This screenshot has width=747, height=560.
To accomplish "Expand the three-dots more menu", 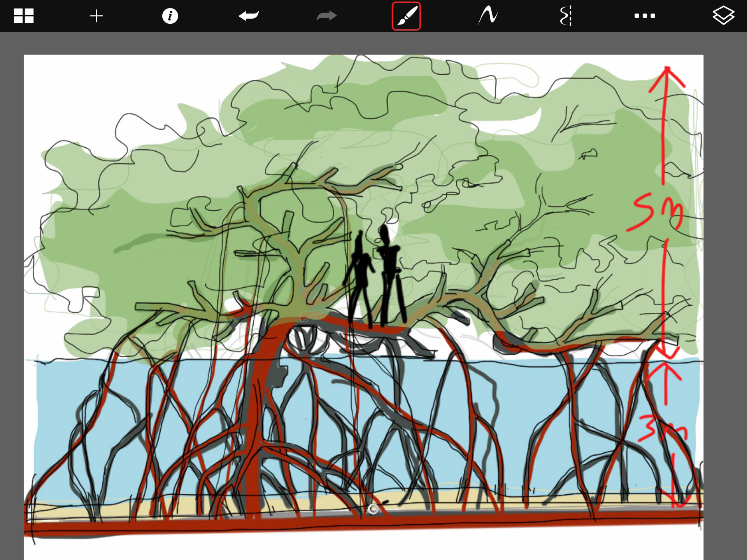I will tap(645, 16).
